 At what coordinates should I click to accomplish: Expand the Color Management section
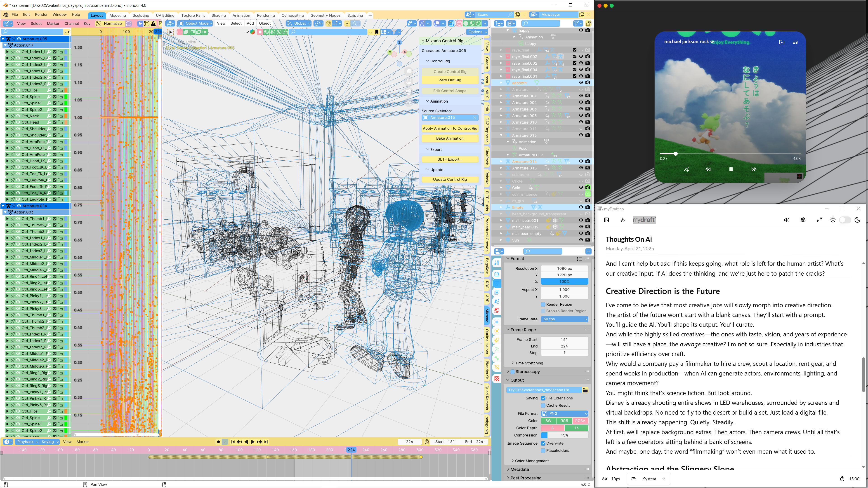[531, 461]
